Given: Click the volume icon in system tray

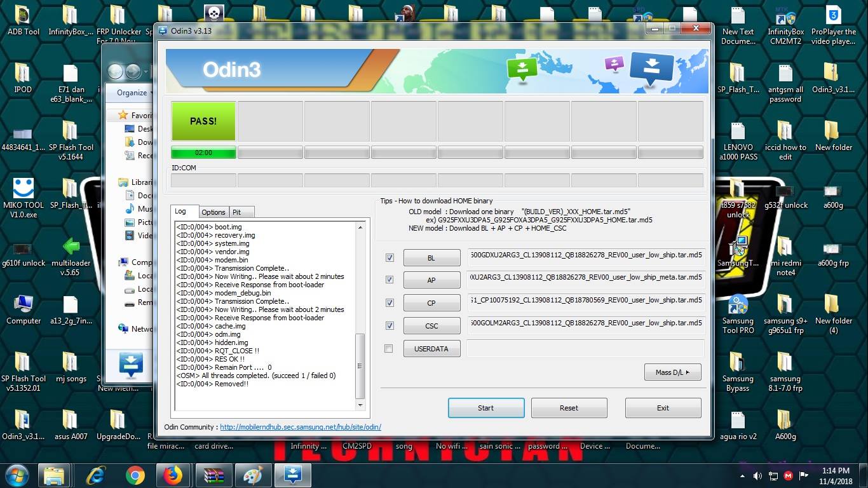Looking at the screenshot, I should (x=758, y=476).
